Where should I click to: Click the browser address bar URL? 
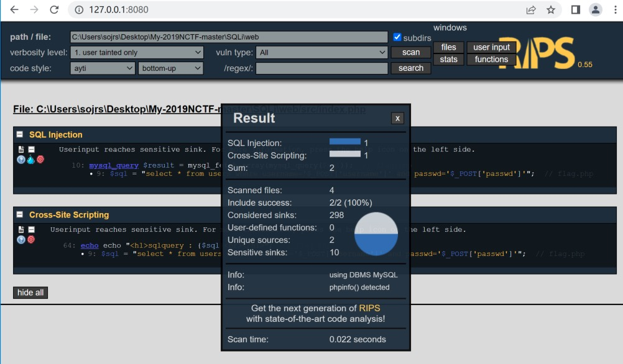pos(118,9)
